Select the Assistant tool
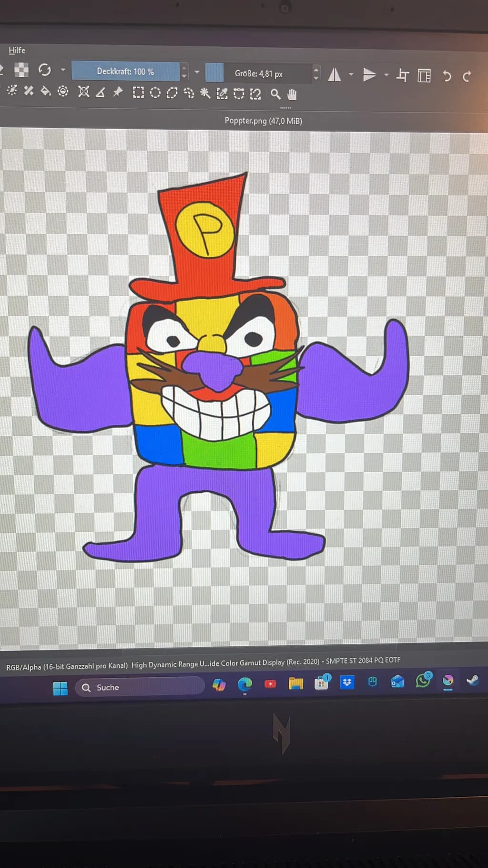488x868 pixels. 84,92
